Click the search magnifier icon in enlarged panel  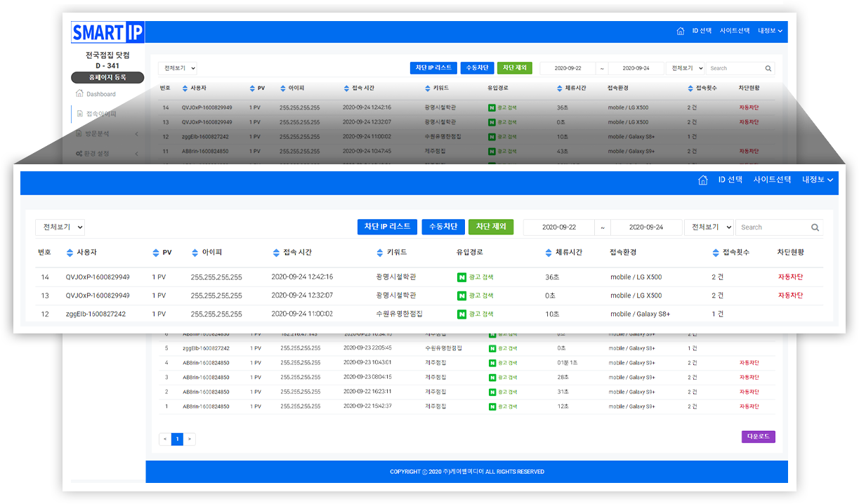(815, 227)
